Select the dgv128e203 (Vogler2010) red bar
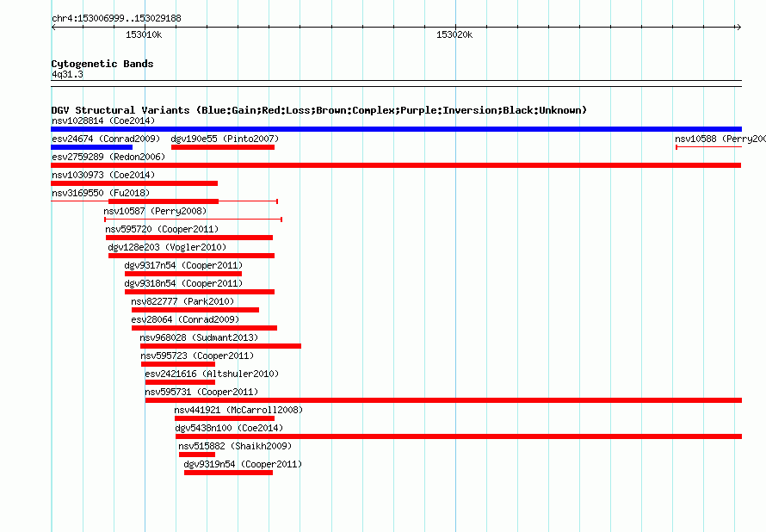Screen dimensions: 766x532 191,256
